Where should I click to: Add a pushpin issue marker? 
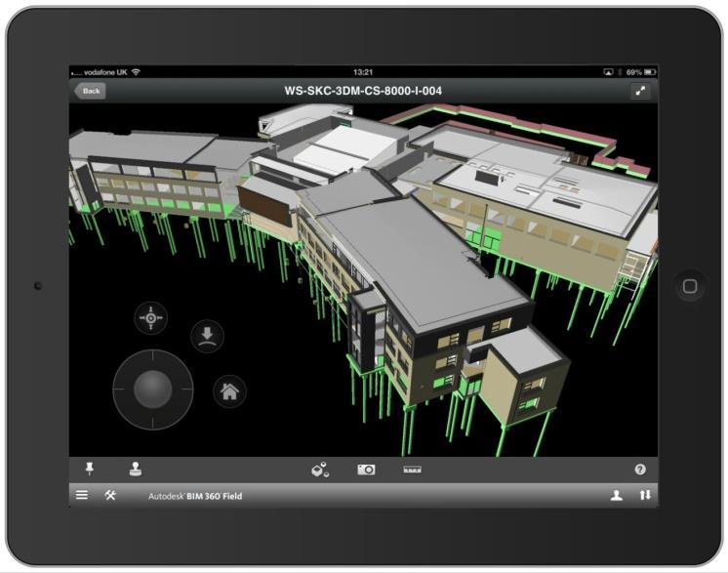pos(90,469)
